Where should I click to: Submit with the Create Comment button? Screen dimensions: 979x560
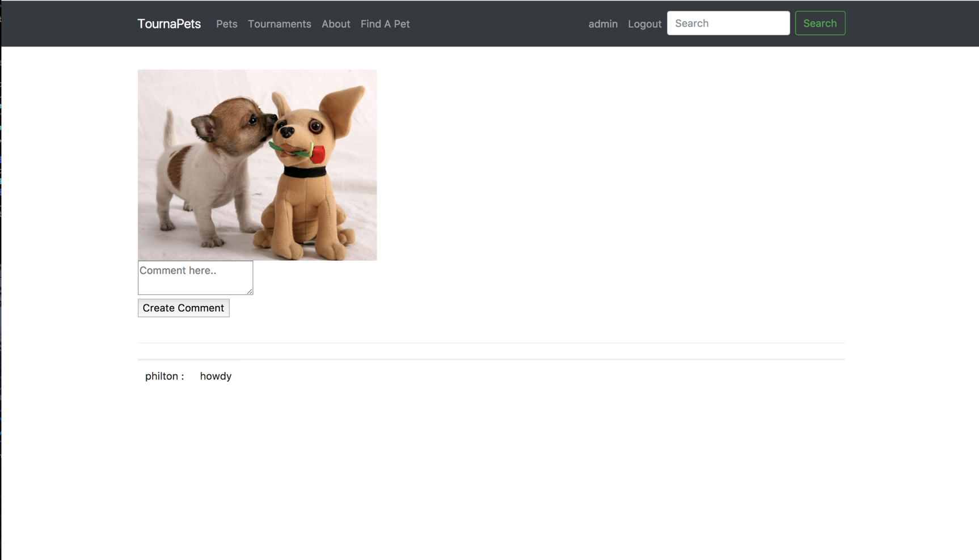[x=183, y=308]
